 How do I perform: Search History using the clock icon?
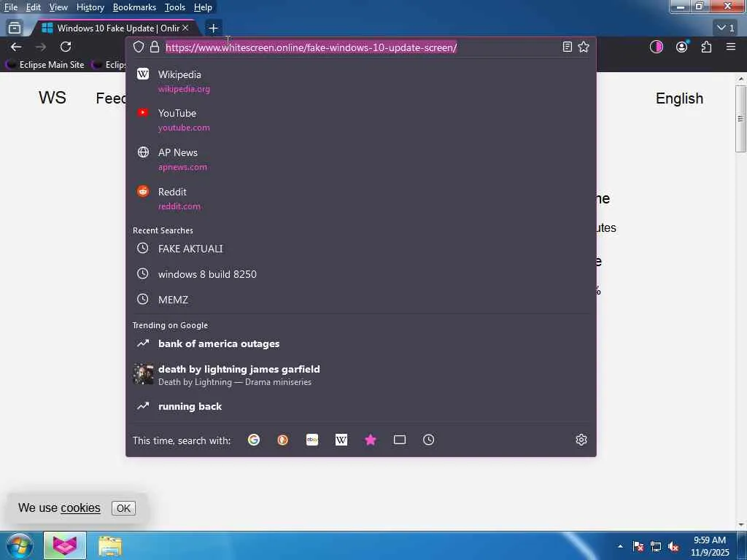(428, 440)
